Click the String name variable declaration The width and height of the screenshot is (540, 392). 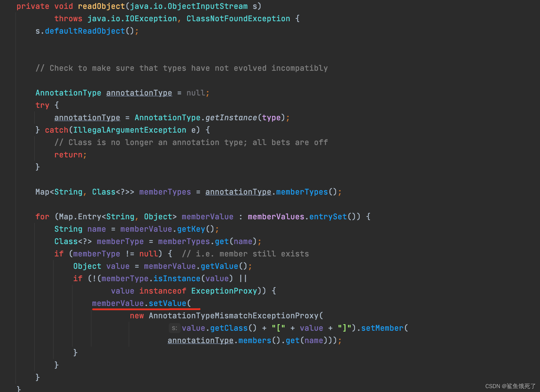(x=80, y=229)
